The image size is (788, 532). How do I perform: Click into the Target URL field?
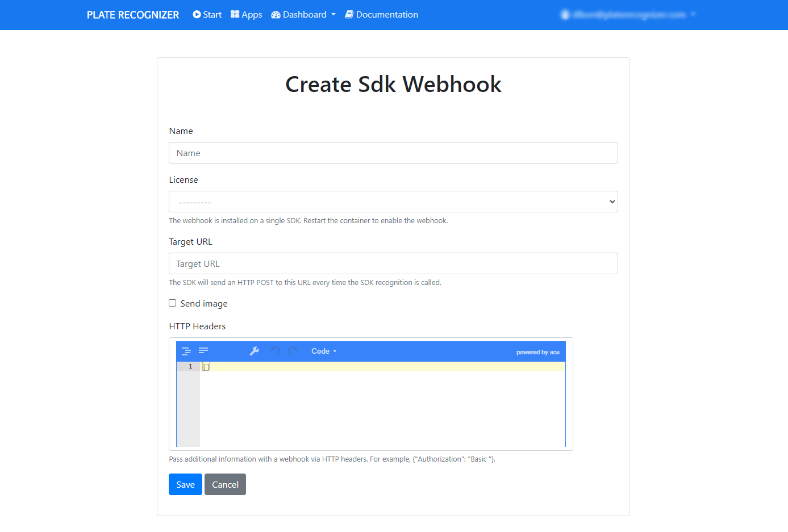coord(393,263)
